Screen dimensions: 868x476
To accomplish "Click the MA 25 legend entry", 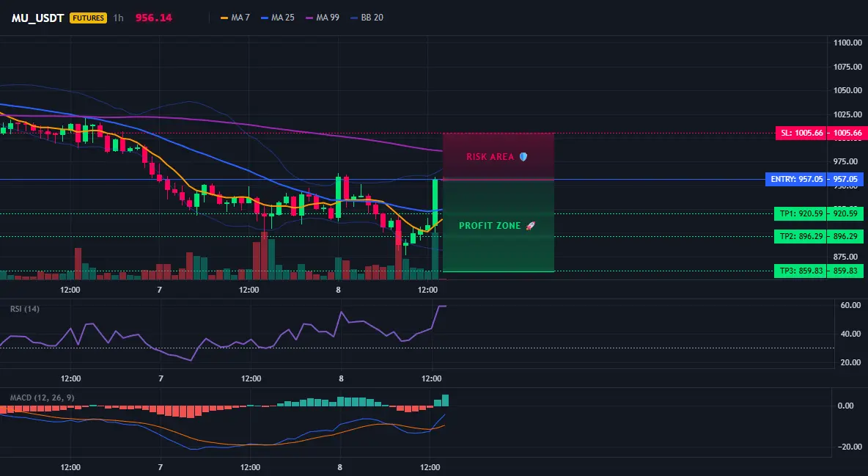I will [277, 18].
